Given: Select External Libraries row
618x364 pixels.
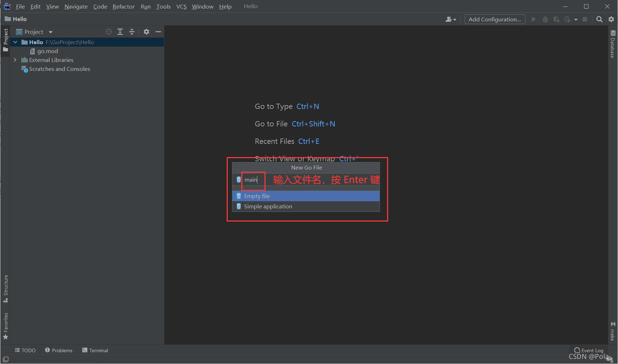Looking at the screenshot, I should coord(87,60).
